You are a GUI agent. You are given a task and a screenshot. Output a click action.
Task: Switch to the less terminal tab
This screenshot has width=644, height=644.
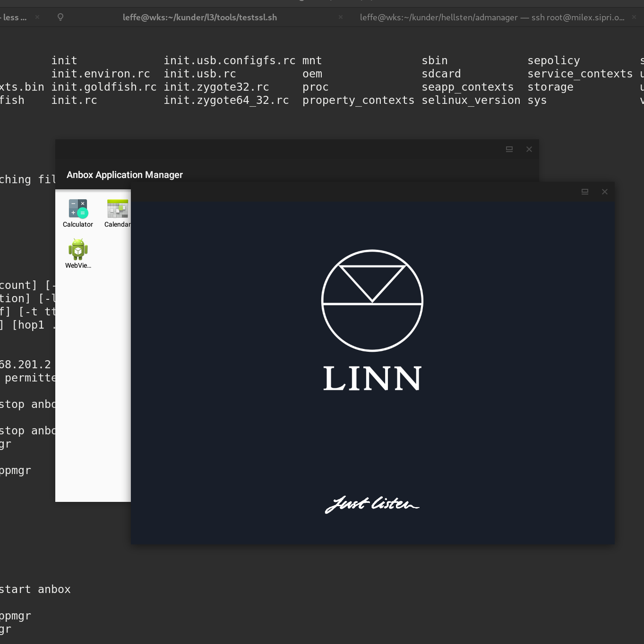(x=13, y=17)
